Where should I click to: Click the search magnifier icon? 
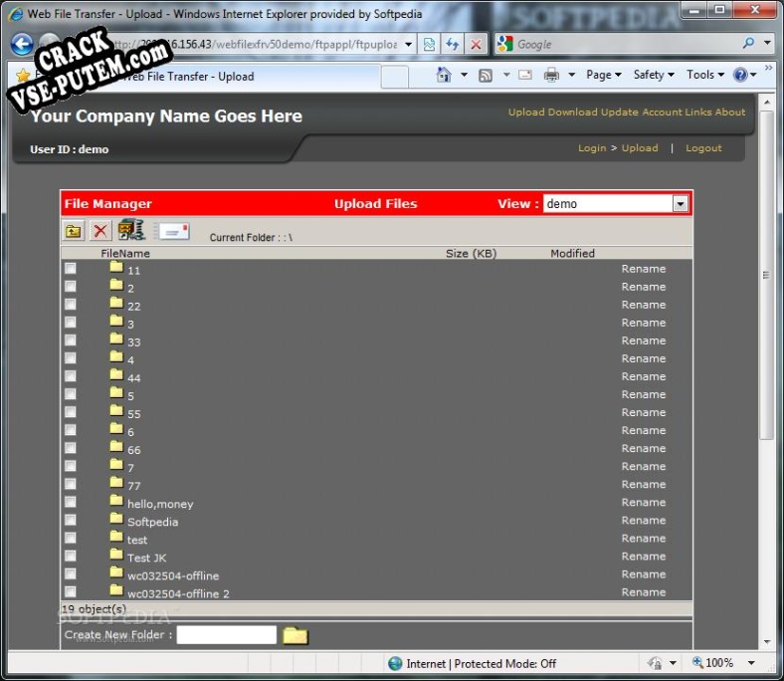pyautogui.click(x=748, y=44)
